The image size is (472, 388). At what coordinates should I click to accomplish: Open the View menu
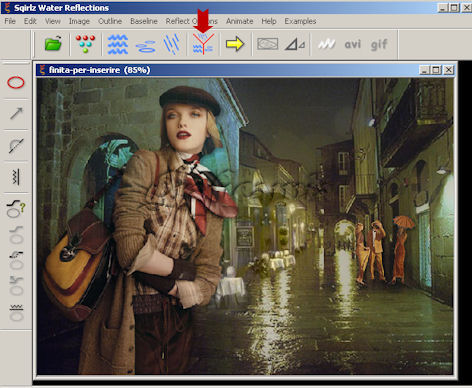(x=53, y=21)
